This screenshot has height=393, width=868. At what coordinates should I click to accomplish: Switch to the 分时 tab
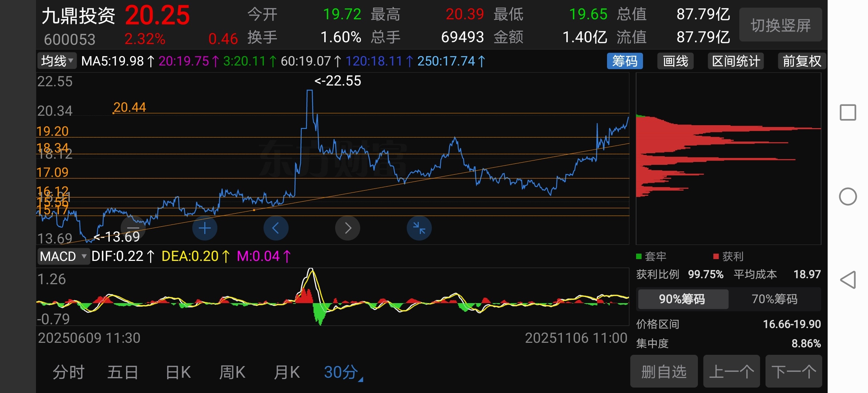tap(68, 372)
